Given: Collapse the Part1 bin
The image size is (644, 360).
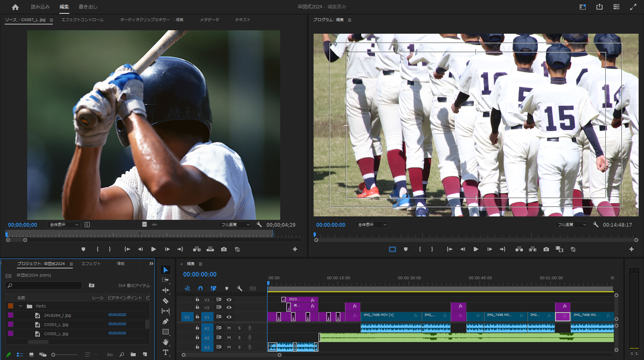Looking at the screenshot, I should [20, 306].
